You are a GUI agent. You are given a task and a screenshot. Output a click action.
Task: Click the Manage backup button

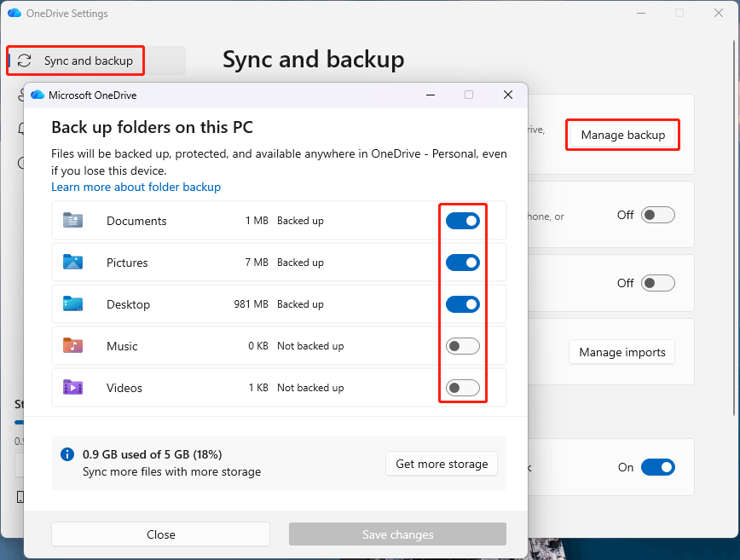coord(622,135)
